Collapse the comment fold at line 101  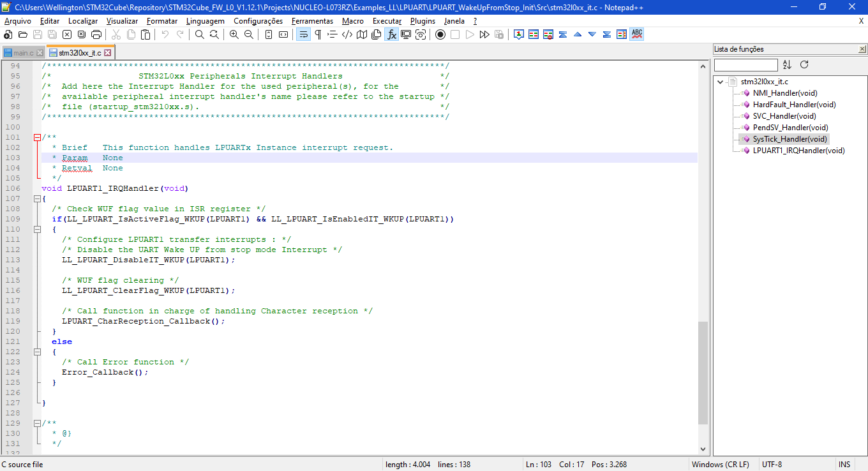[x=36, y=137]
